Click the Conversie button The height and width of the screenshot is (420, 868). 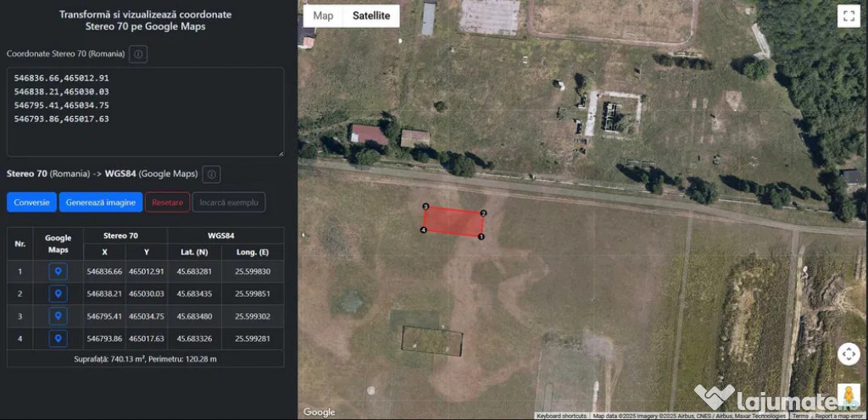coord(31,202)
